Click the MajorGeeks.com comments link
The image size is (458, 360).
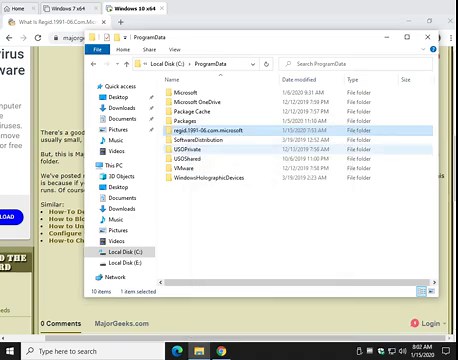[121, 323]
